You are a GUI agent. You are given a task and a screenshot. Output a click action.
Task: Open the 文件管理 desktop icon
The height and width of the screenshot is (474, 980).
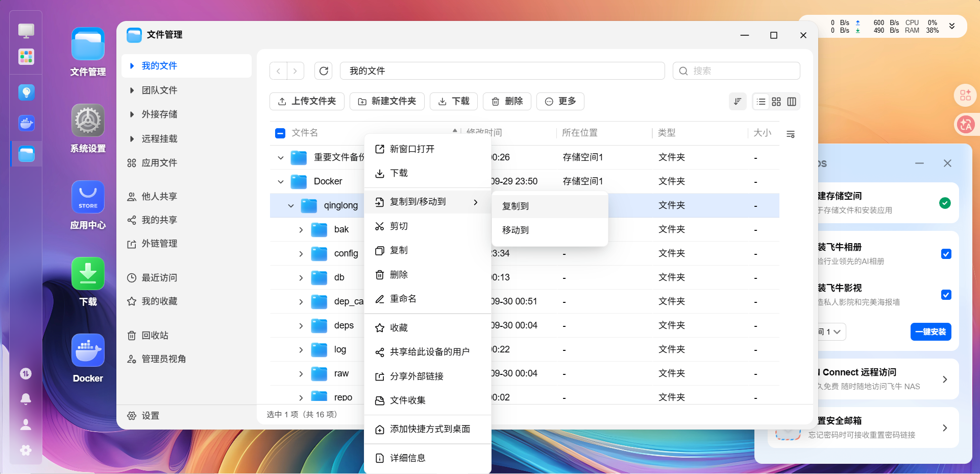pyautogui.click(x=88, y=44)
